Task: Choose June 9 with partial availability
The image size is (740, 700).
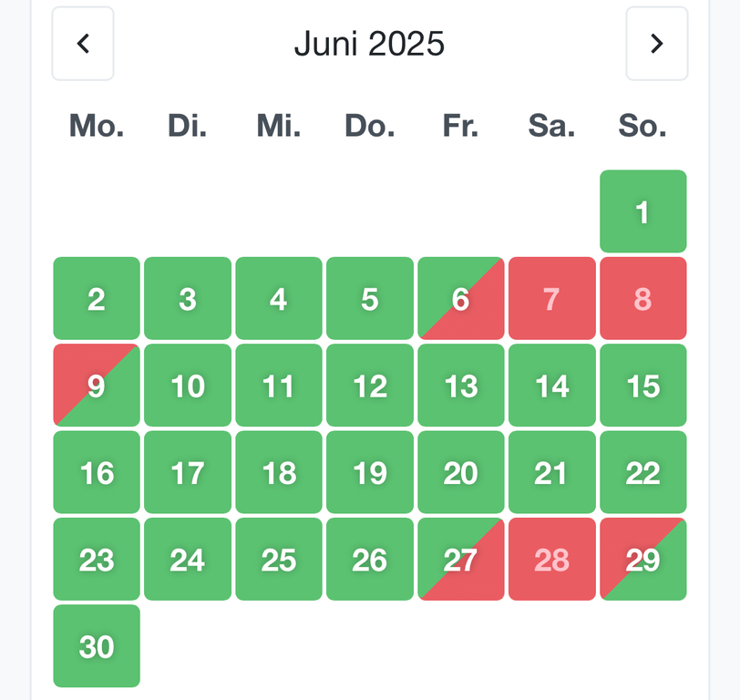Action: (x=97, y=386)
